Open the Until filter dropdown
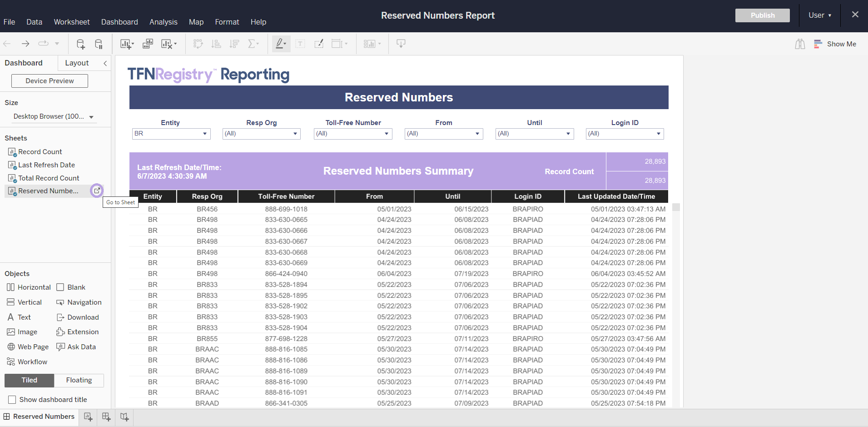 [535, 134]
